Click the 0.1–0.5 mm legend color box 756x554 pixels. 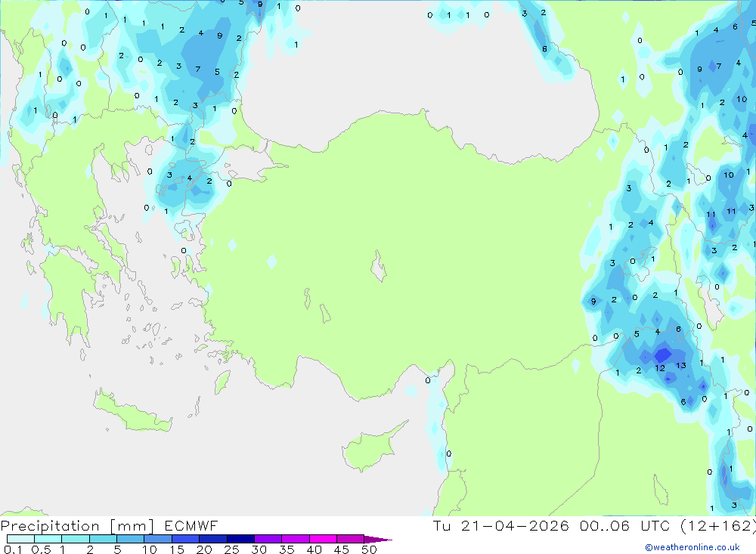point(20,539)
